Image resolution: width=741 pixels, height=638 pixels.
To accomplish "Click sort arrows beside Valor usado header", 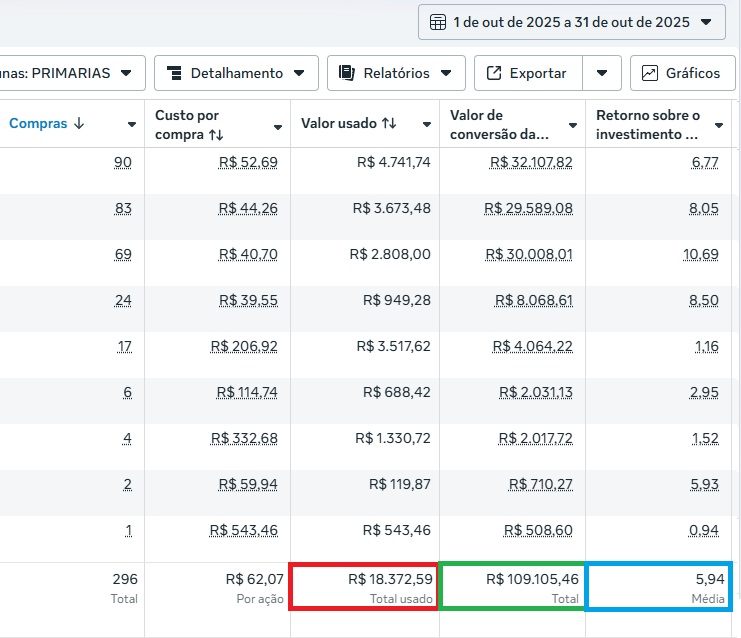I will [389, 124].
